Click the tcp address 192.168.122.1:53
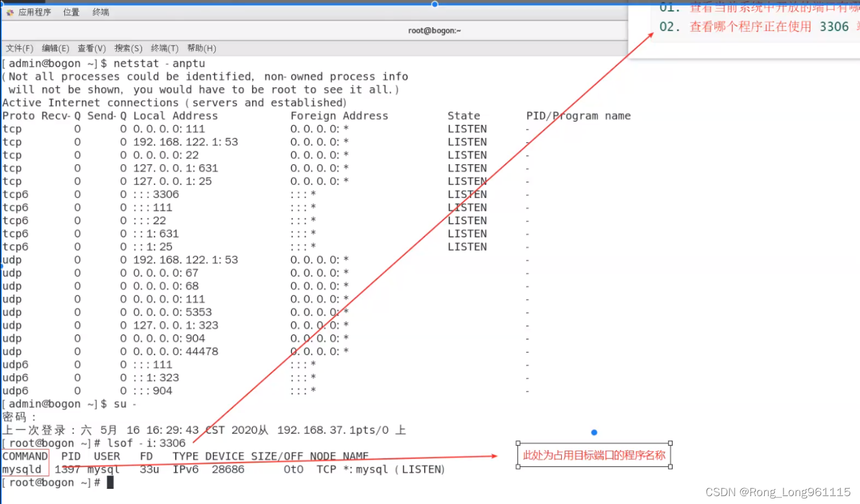This screenshot has width=860, height=504. tap(185, 142)
